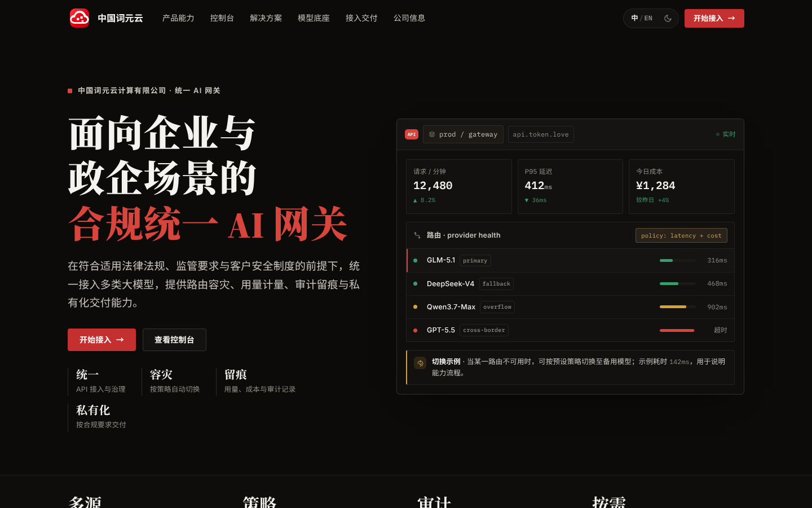The image size is (812, 508).
Task: Click the 切换示例 notice text
Action: 579,367
